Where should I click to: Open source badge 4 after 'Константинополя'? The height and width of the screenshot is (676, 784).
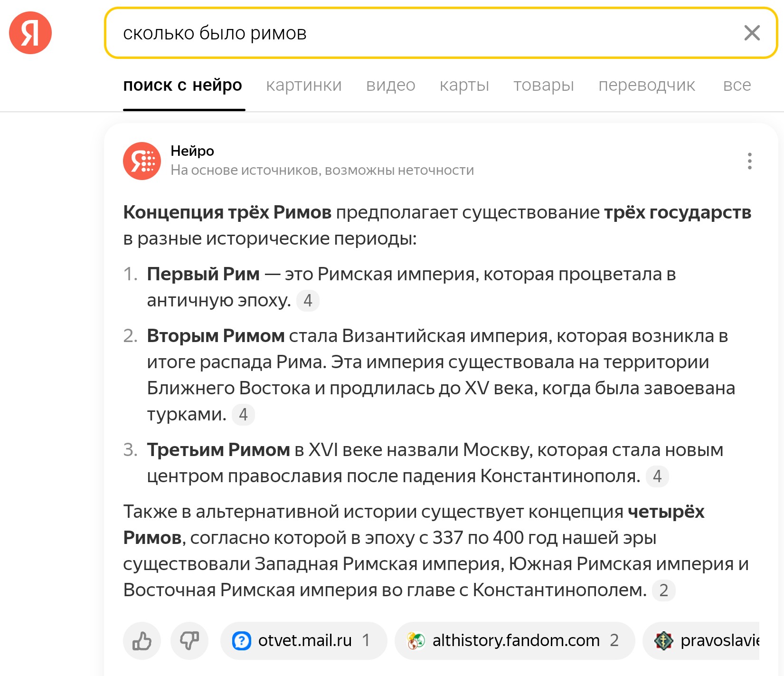657,476
